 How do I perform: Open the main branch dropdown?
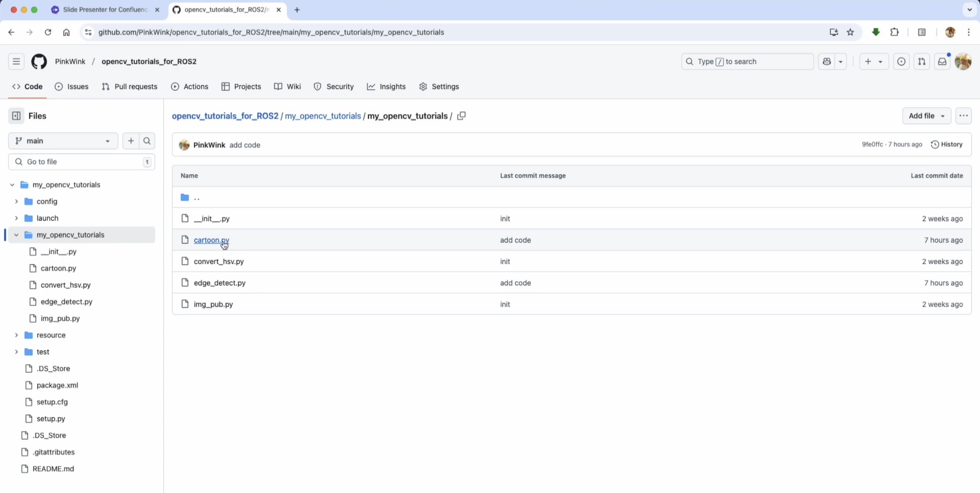[x=63, y=141]
